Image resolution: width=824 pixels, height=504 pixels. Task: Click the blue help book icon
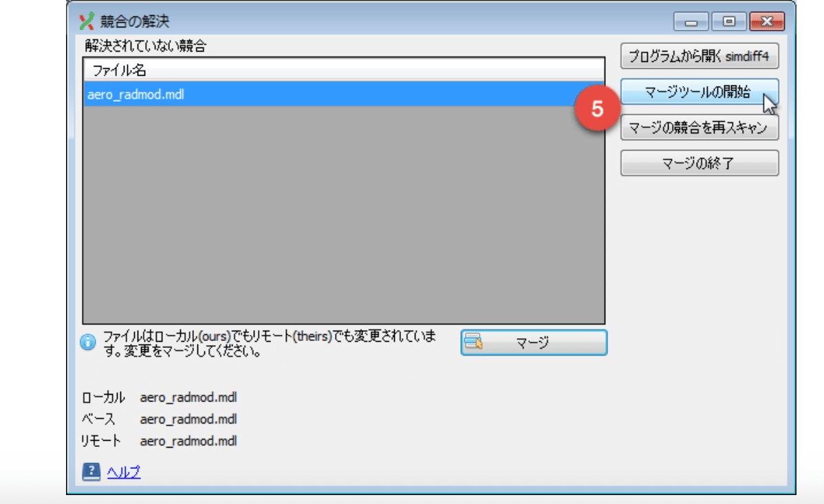coord(91,472)
